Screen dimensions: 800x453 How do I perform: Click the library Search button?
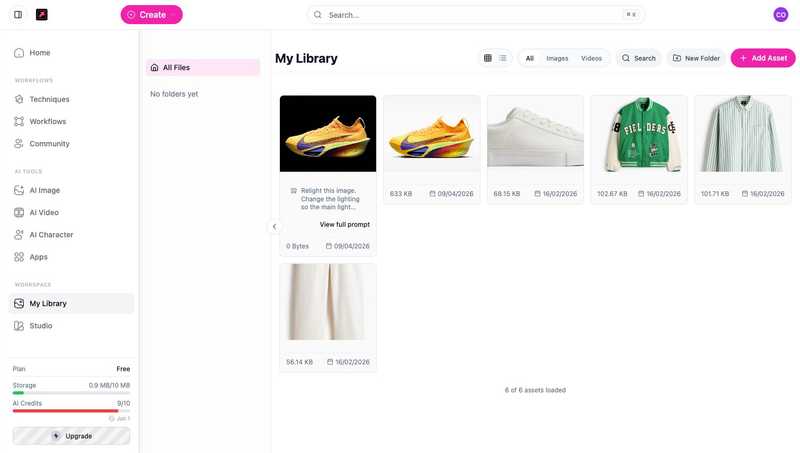[x=639, y=58]
